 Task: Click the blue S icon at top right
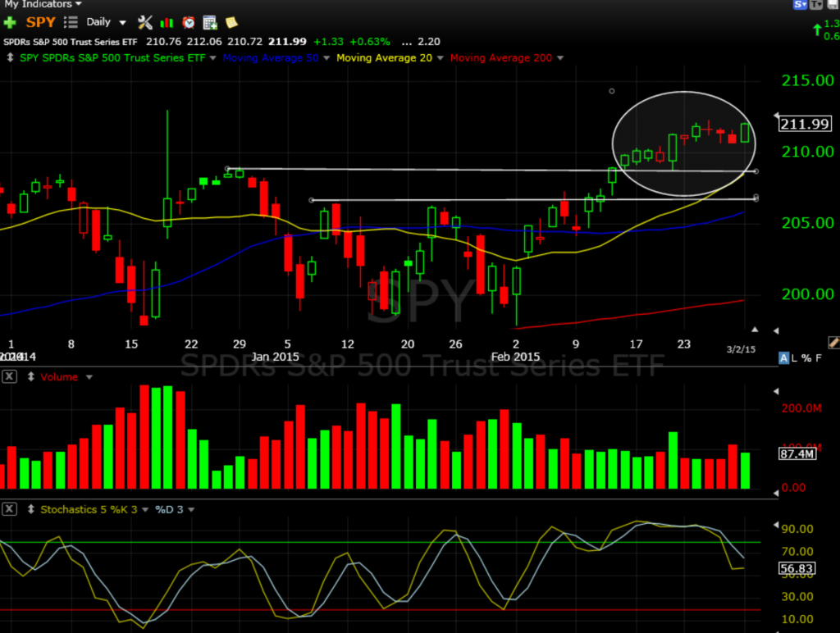point(800,4)
